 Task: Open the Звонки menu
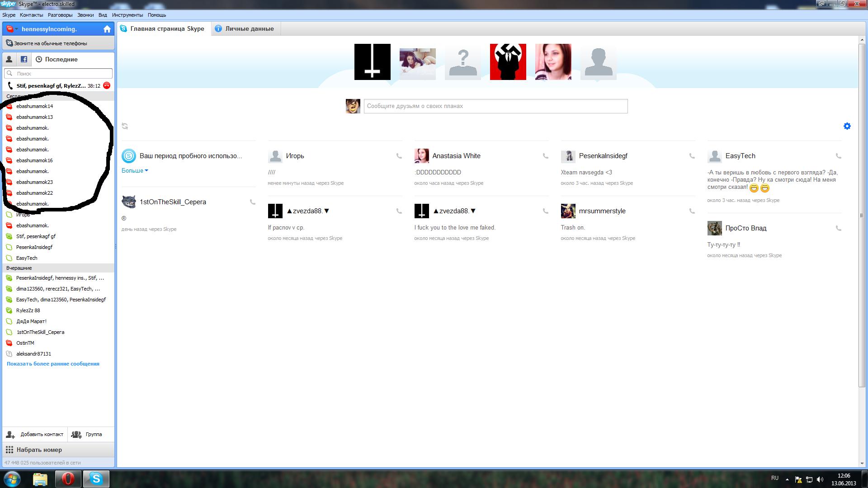pos(85,15)
